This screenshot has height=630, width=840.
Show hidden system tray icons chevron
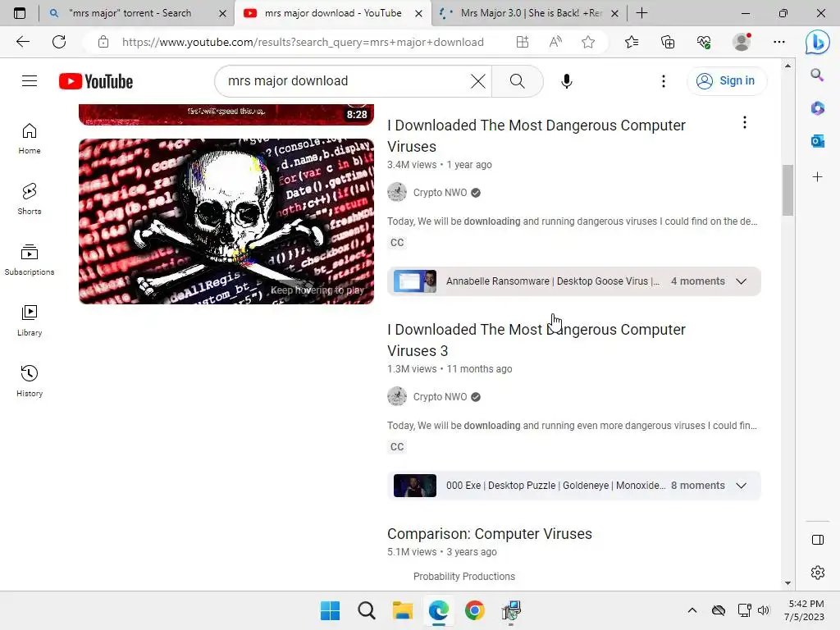pos(692,610)
